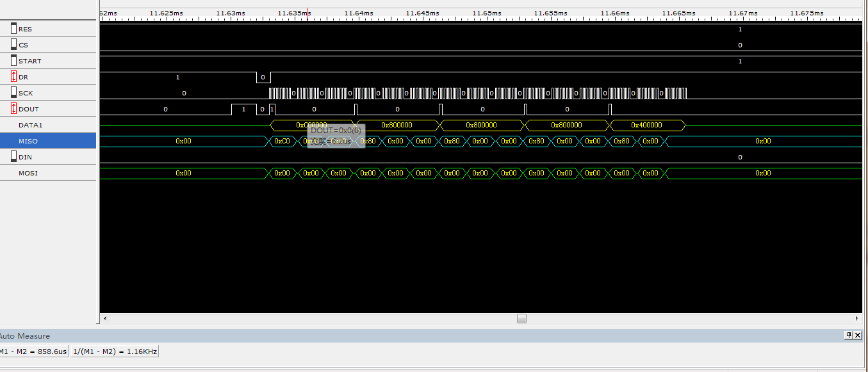This screenshot has height=372, width=868.
Task: Click the RES channel trigger icon
Action: point(13,28)
